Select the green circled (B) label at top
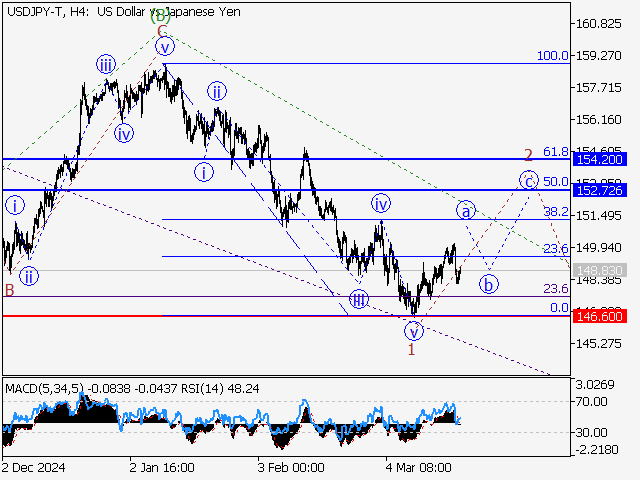 pos(159,15)
